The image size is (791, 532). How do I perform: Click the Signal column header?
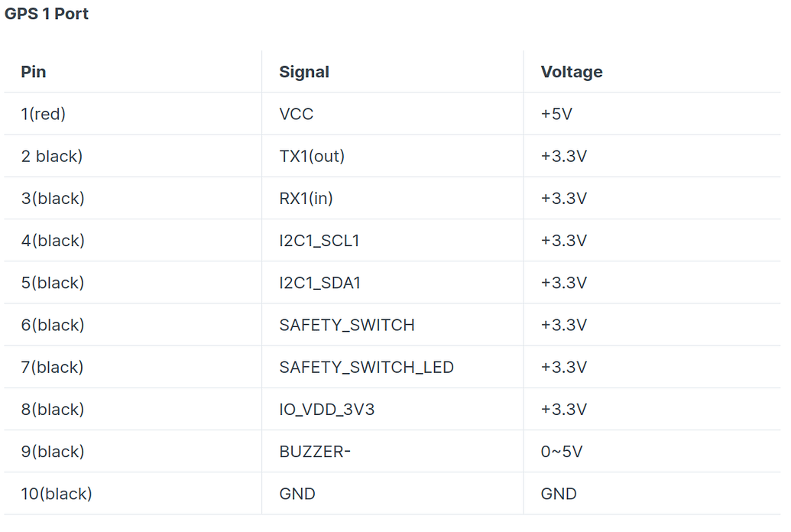pos(304,72)
